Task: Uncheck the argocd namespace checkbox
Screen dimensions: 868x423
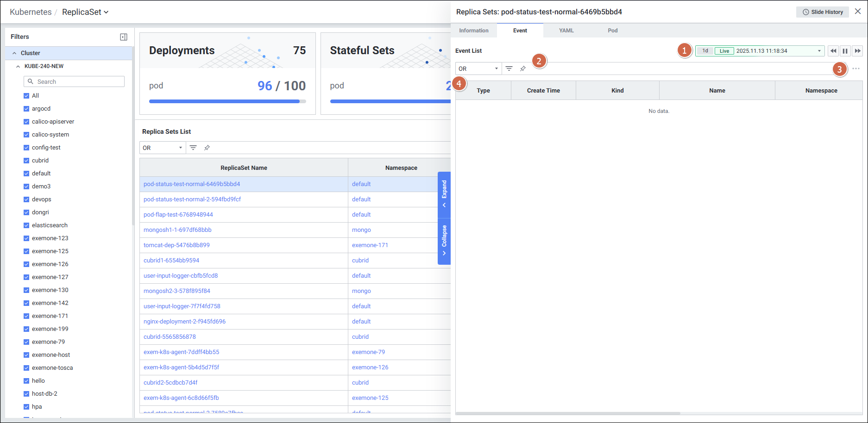Action: (x=26, y=109)
